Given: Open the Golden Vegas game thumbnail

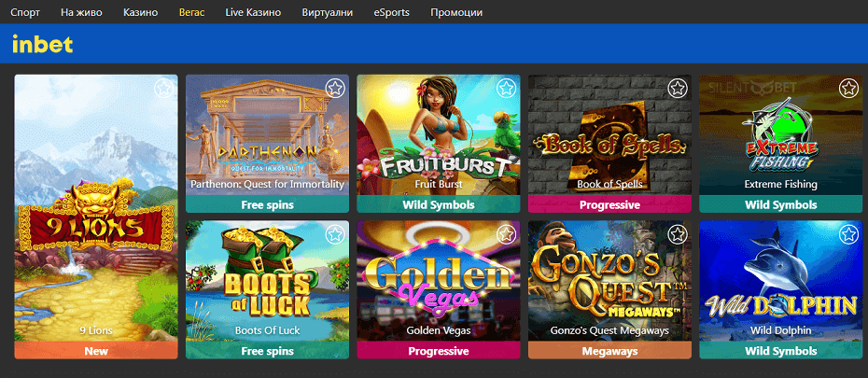Looking at the screenshot, I should (439, 281).
